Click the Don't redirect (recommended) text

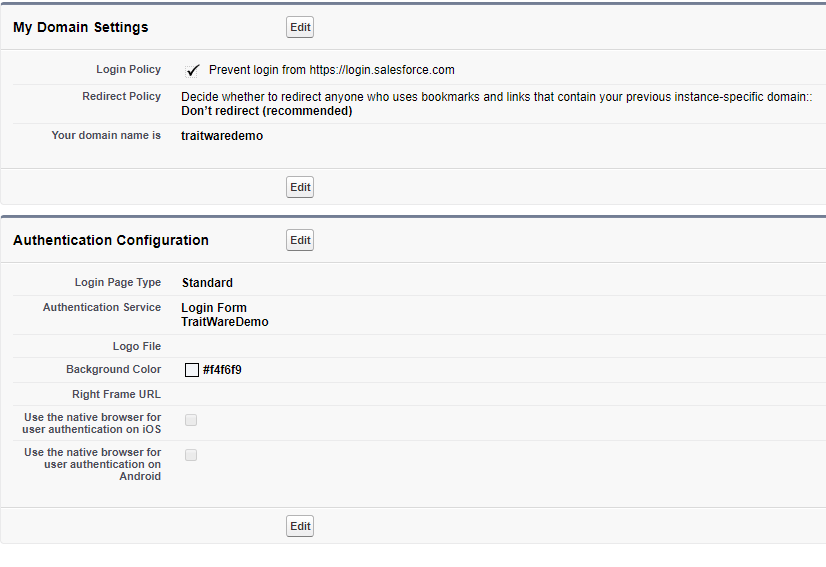coord(267,111)
